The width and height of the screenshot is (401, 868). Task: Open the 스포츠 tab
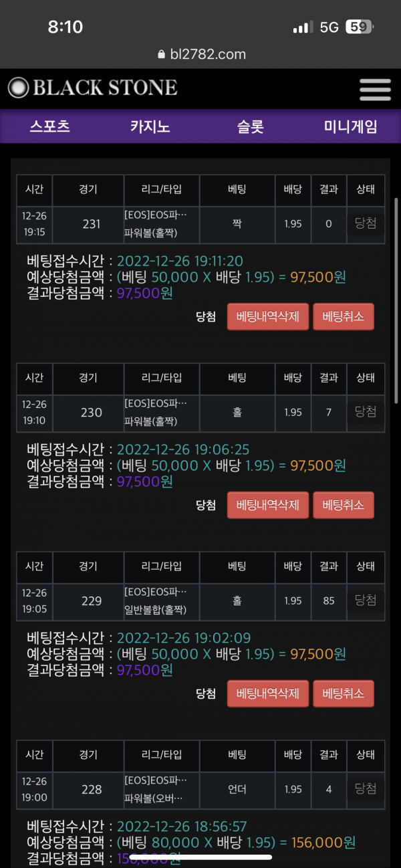pyautogui.click(x=50, y=126)
